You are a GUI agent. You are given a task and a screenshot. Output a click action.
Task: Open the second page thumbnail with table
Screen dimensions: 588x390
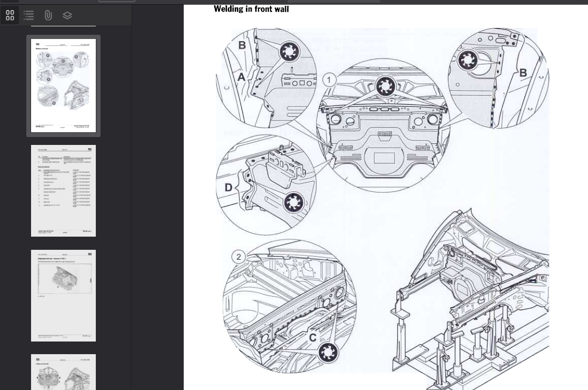point(63,191)
